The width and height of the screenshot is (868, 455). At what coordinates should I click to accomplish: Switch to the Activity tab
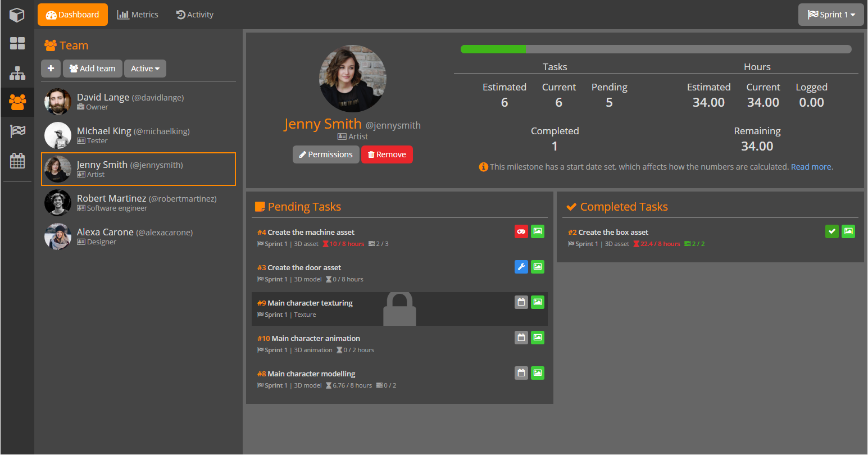click(194, 15)
